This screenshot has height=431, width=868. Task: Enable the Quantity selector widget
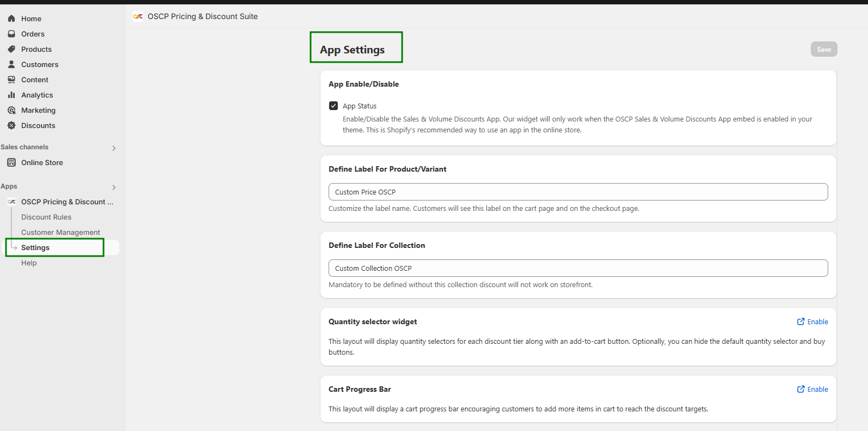click(812, 321)
